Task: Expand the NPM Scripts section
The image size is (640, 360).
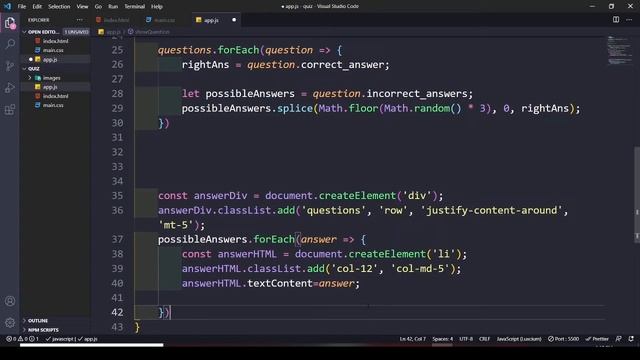Action: coord(43,330)
